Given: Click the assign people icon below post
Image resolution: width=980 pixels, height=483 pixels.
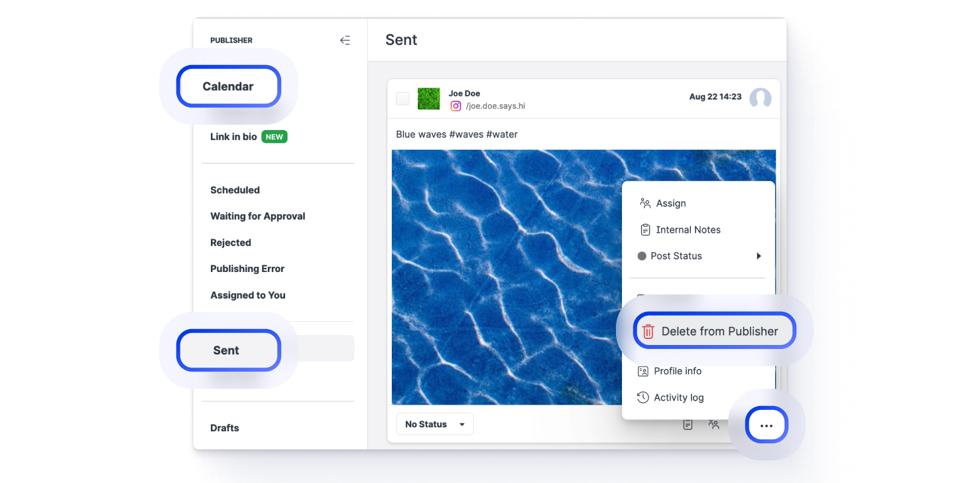Looking at the screenshot, I should (713, 424).
